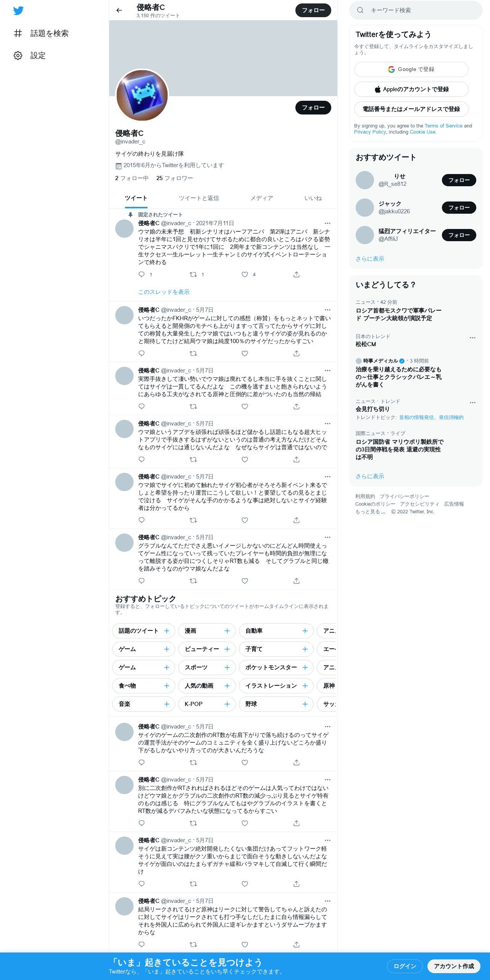The width and height of the screenshot is (490, 980).
Task: Open the Privacy Policy link
Action: (370, 132)
